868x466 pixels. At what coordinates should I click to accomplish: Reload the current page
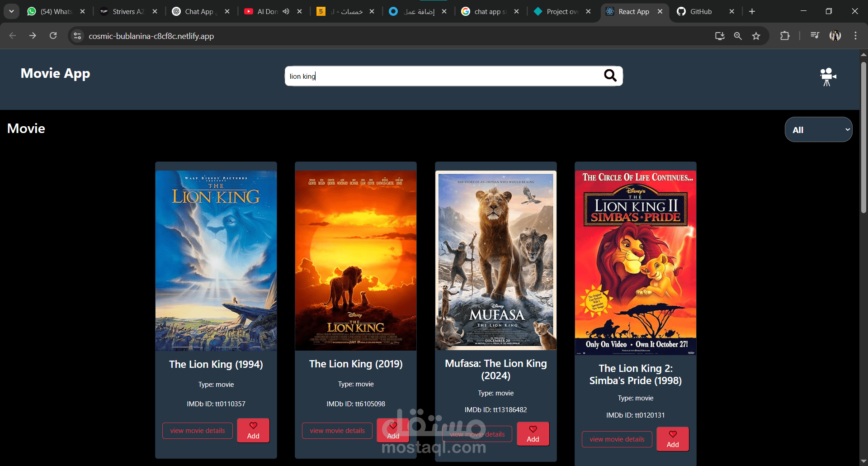[53, 36]
